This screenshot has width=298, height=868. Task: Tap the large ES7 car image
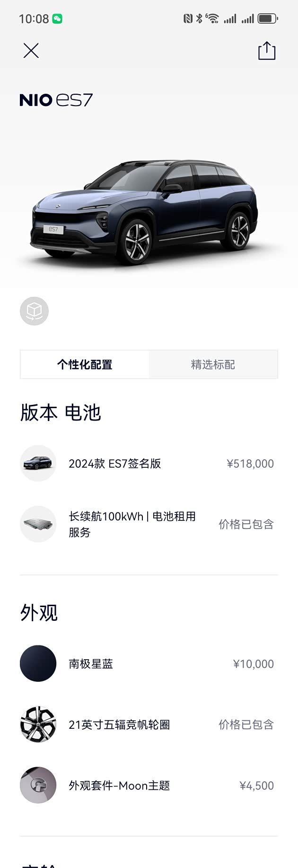pyautogui.click(x=147, y=211)
